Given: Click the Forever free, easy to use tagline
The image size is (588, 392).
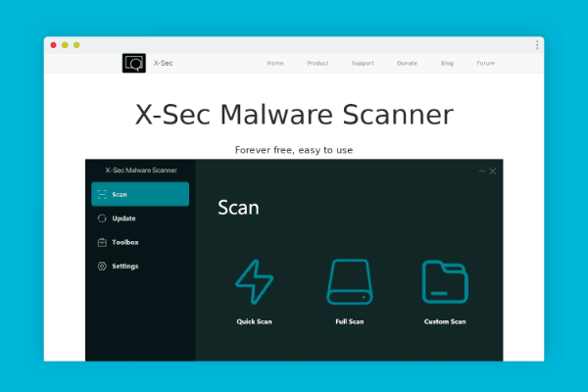Looking at the screenshot, I should pos(294,150).
